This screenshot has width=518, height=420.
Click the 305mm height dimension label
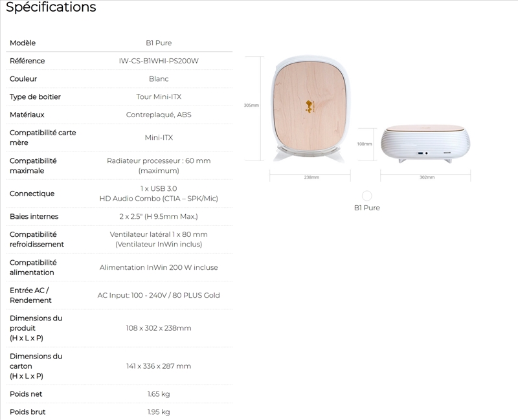click(251, 105)
